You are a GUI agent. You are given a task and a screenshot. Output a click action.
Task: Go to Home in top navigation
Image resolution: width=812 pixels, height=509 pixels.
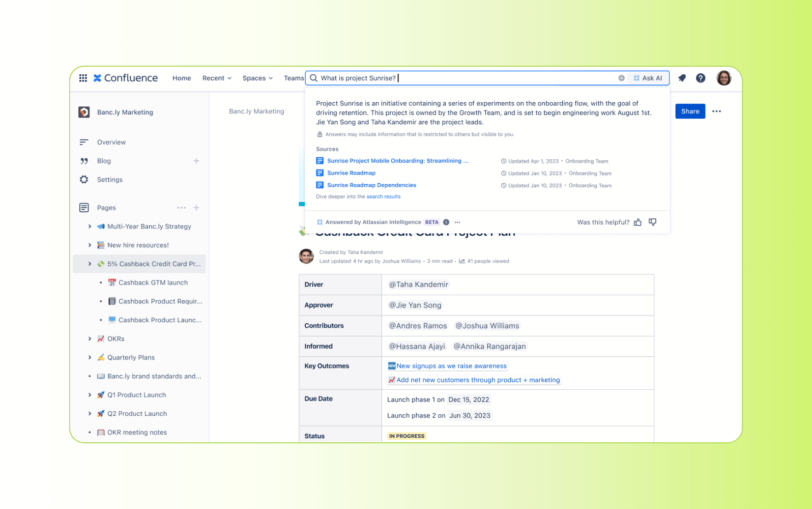(182, 78)
